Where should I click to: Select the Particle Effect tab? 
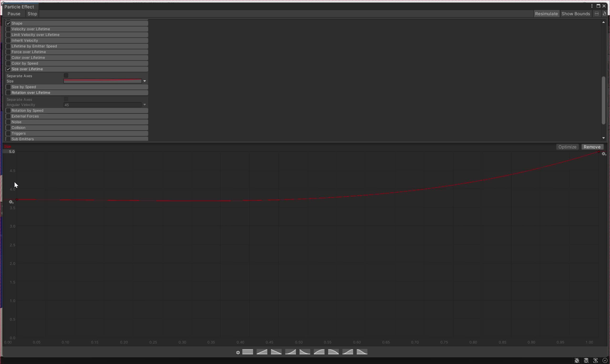(19, 7)
